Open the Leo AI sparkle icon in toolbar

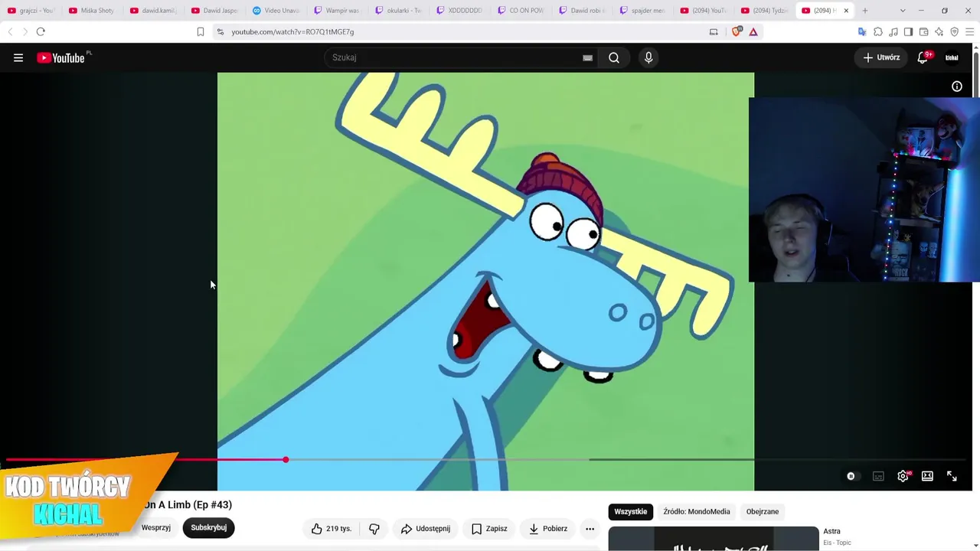[939, 31]
